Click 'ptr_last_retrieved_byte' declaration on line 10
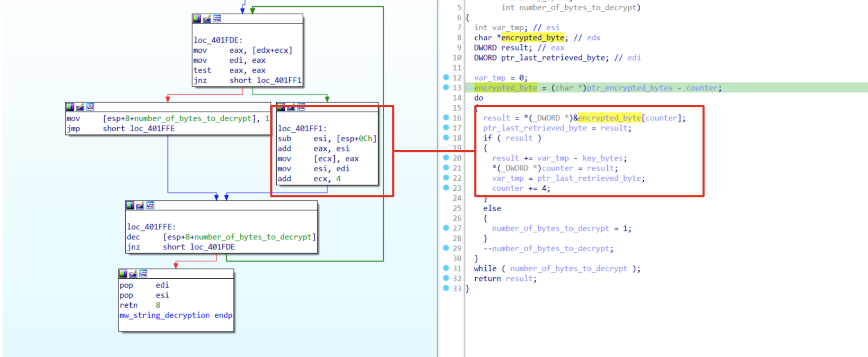Viewport: 868px width, 357px height. (x=553, y=58)
